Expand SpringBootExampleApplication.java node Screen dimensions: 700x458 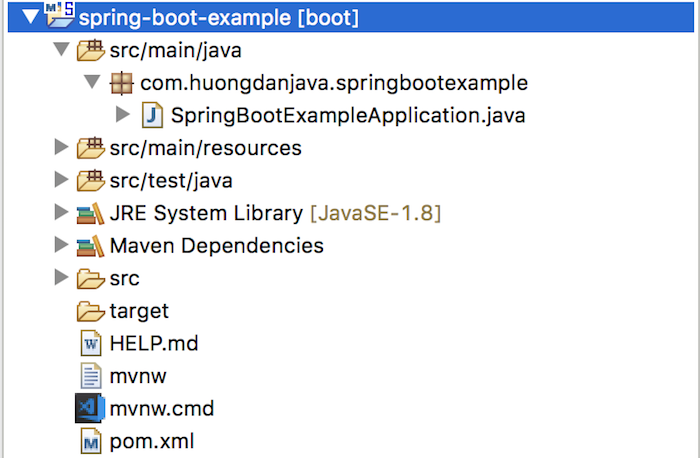coord(123,114)
